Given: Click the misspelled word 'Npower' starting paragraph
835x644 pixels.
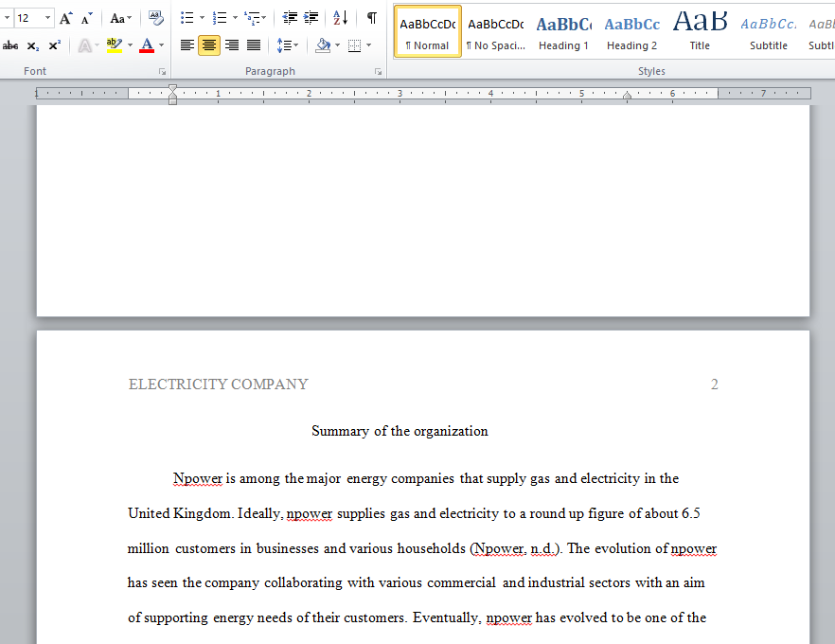Looking at the screenshot, I should pyautogui.click(x=198, y=479).
